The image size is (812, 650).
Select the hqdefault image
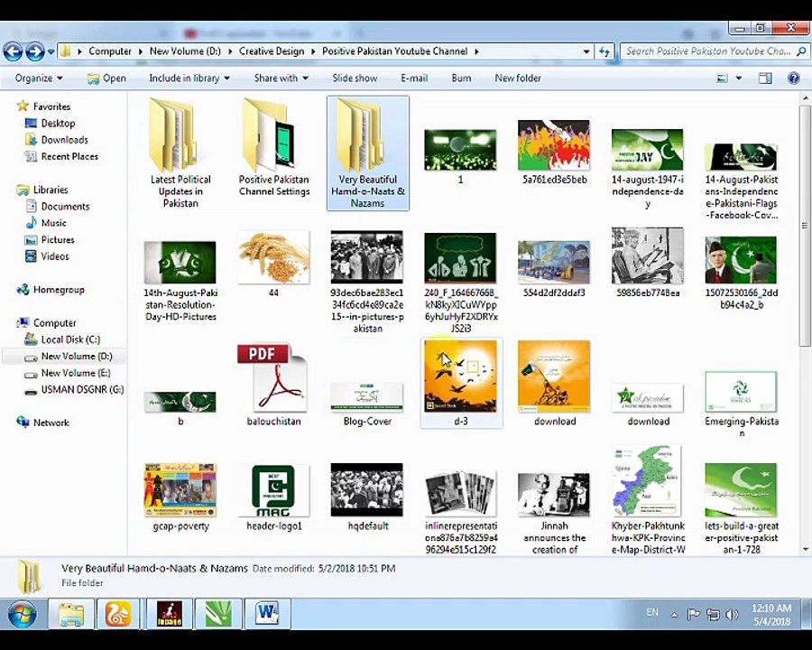point(367,497)
